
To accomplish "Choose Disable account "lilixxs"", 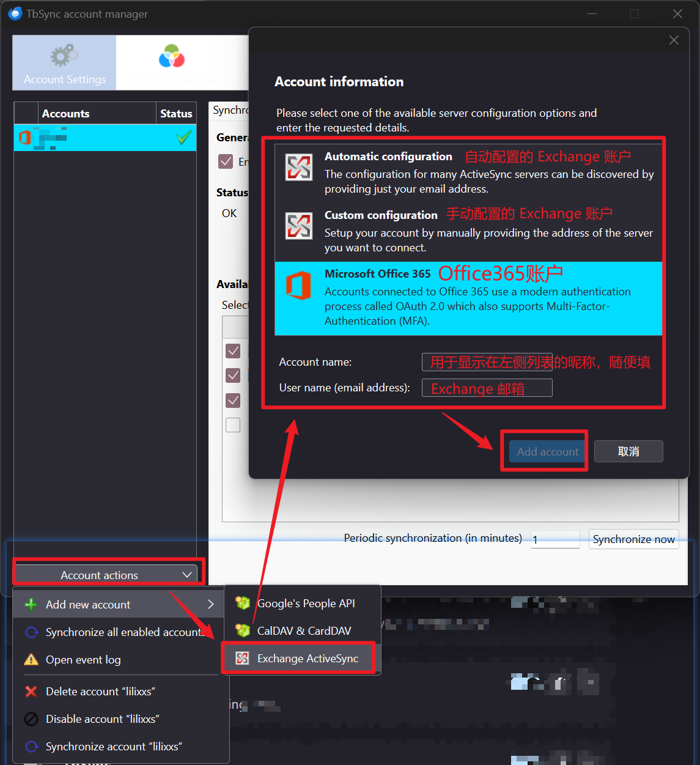I will coord(120,719).
